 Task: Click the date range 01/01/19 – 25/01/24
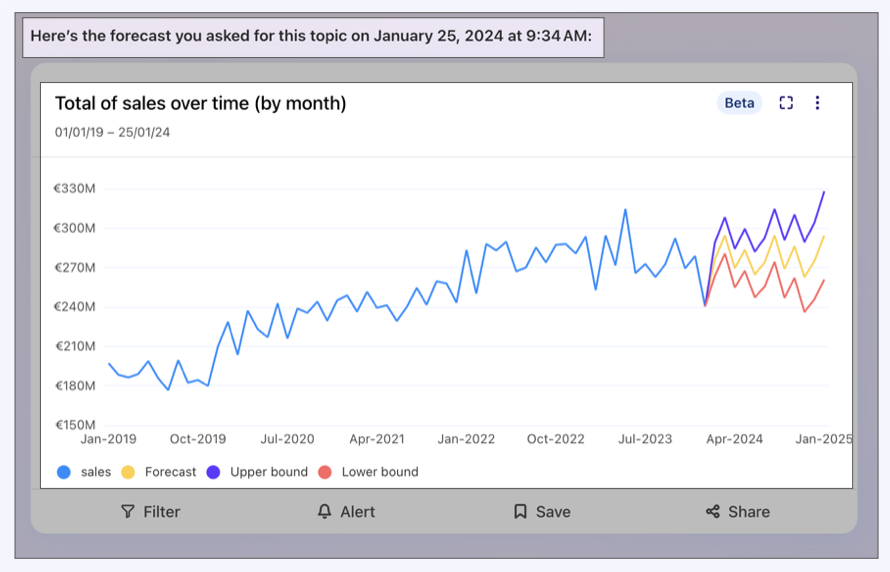click(112, 132)
